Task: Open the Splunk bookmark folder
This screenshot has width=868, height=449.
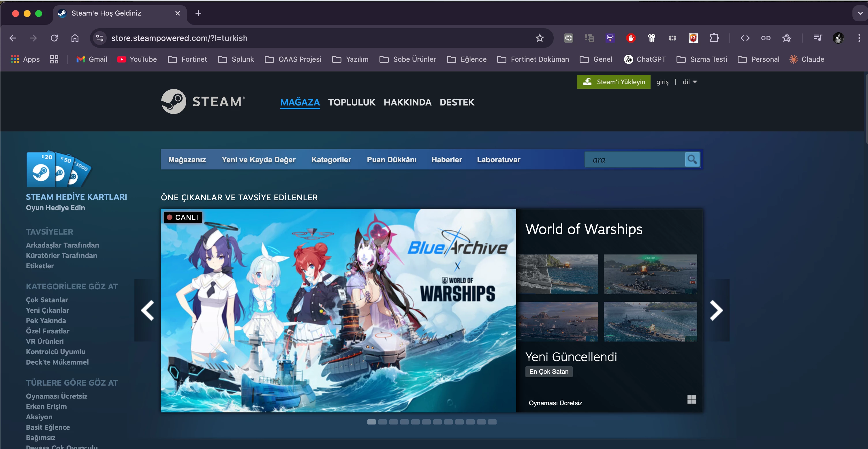Action: click(236, 59)
